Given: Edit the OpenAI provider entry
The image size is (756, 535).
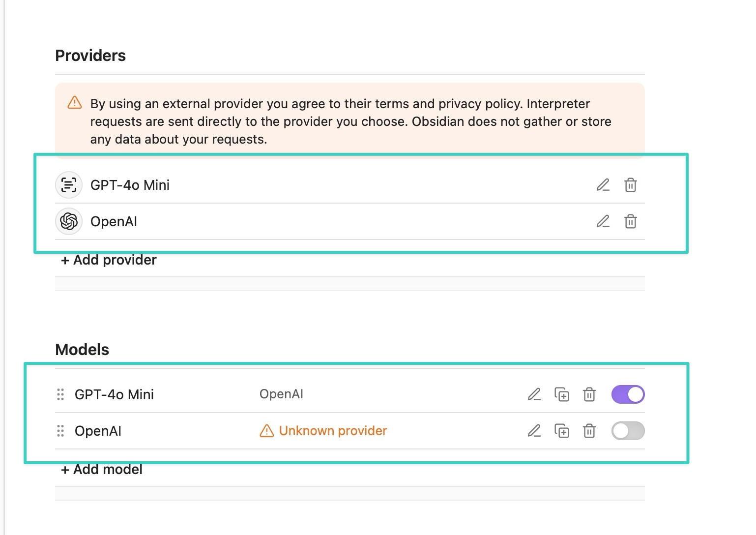Looking at the screenshot, I should [x=603, y=221].
